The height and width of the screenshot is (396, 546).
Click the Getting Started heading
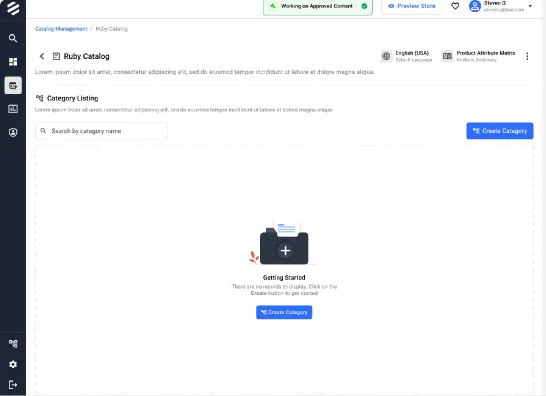tap(284, 278)
